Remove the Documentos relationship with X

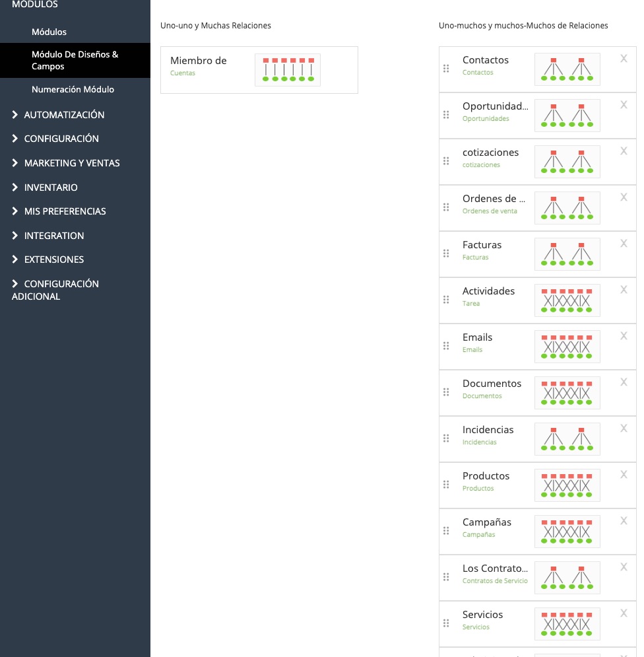pyautogui.click(x=624, y=382)
